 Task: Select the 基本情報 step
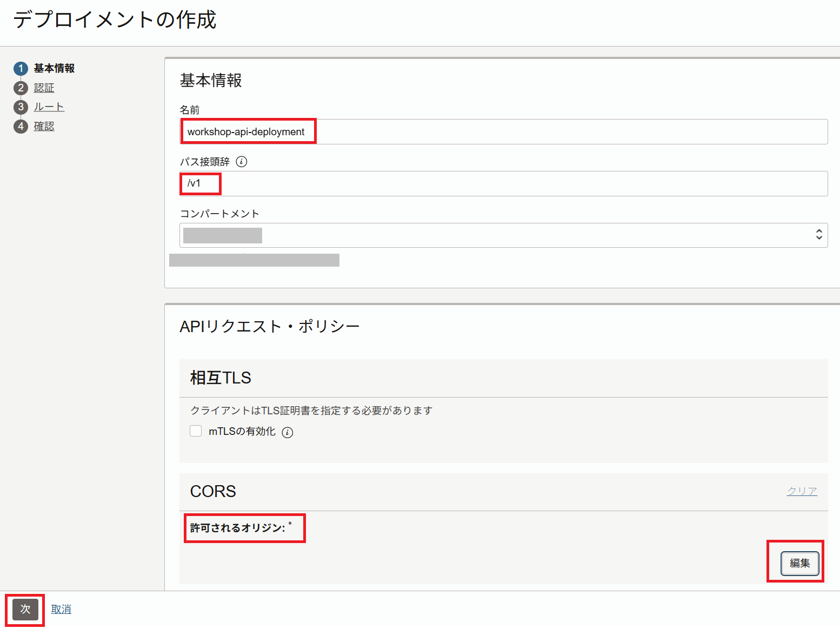54,69
